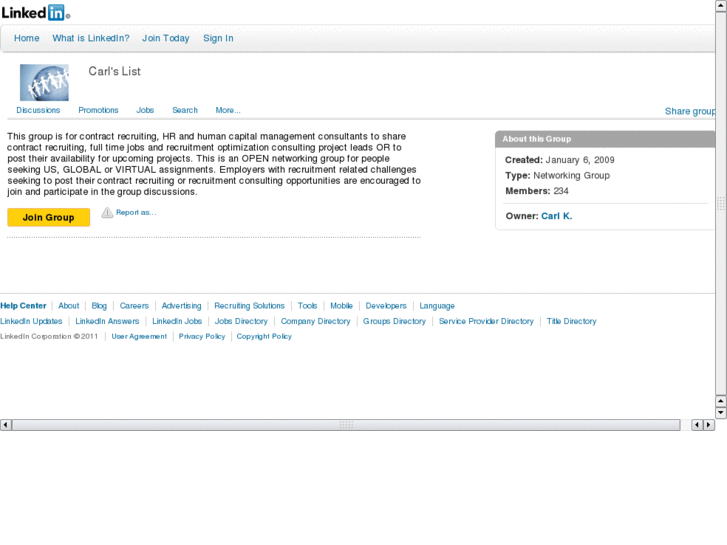The height and width of the screenshot is (545, 727).
Task: Click the Carl's List group globe image
Action: 44,83
